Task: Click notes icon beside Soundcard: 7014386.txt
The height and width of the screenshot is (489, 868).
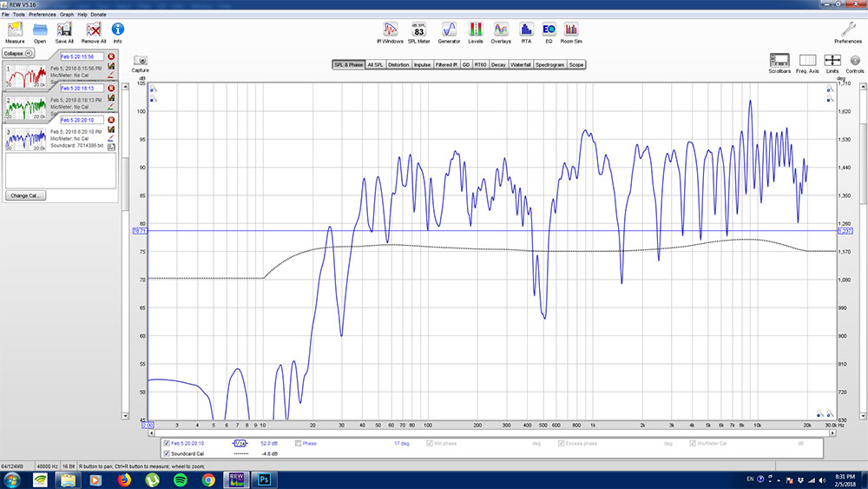Action: 111,147
